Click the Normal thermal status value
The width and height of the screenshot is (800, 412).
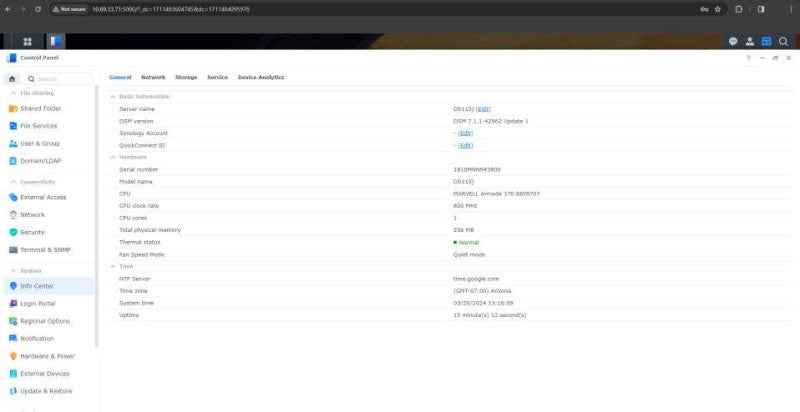tap(466, 242)
